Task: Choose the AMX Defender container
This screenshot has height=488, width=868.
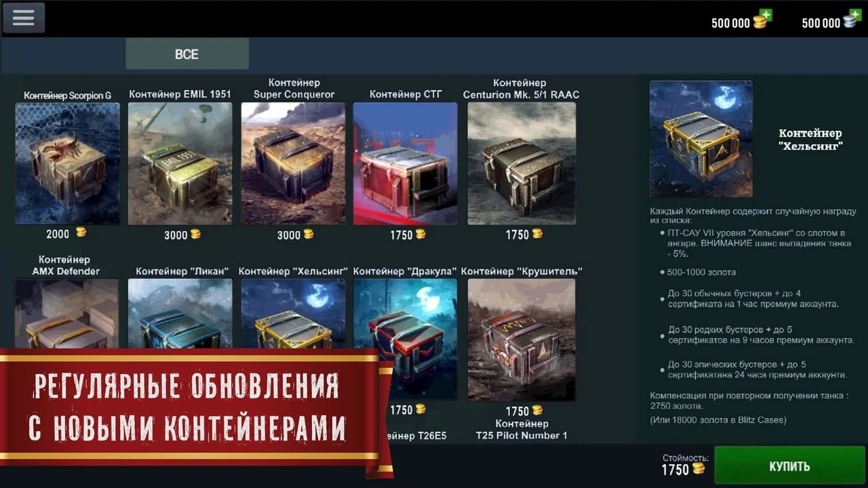Action: click(x=66, y=314)
